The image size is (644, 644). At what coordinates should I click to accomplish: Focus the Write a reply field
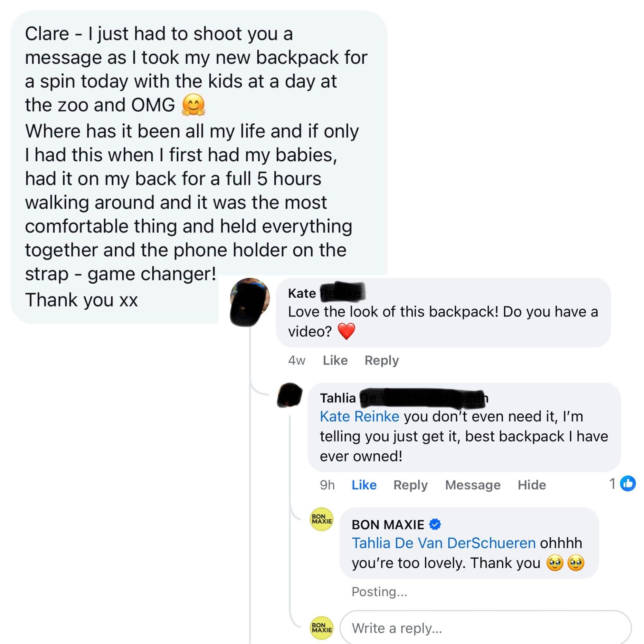coord(485,628)
